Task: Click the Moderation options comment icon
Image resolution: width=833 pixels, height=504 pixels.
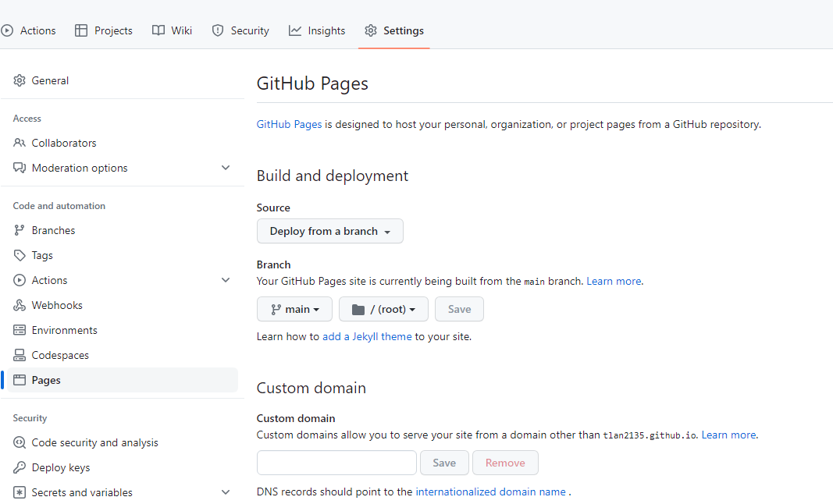Action: 20,168
